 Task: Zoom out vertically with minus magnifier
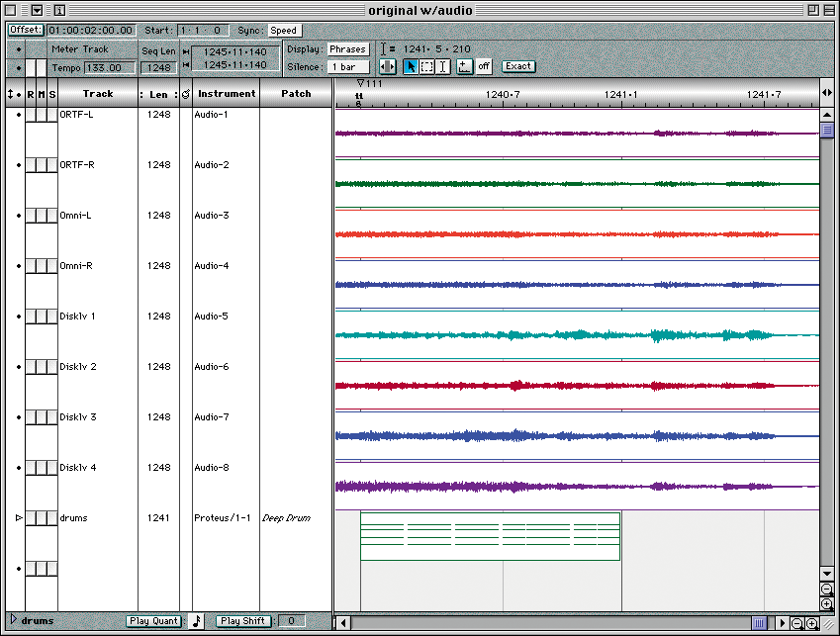(x=826, y=590)
